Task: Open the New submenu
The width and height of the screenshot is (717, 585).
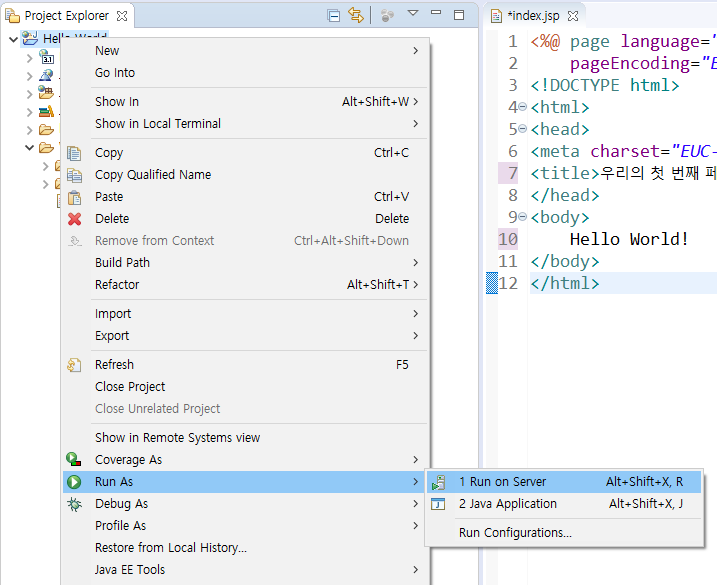Action: coord(245,51)
